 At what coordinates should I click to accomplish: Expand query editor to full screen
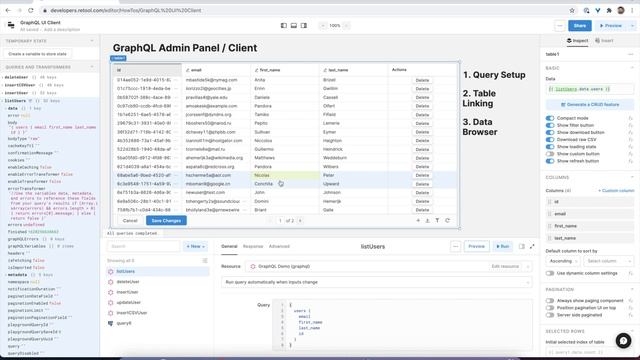click(532, 246)
